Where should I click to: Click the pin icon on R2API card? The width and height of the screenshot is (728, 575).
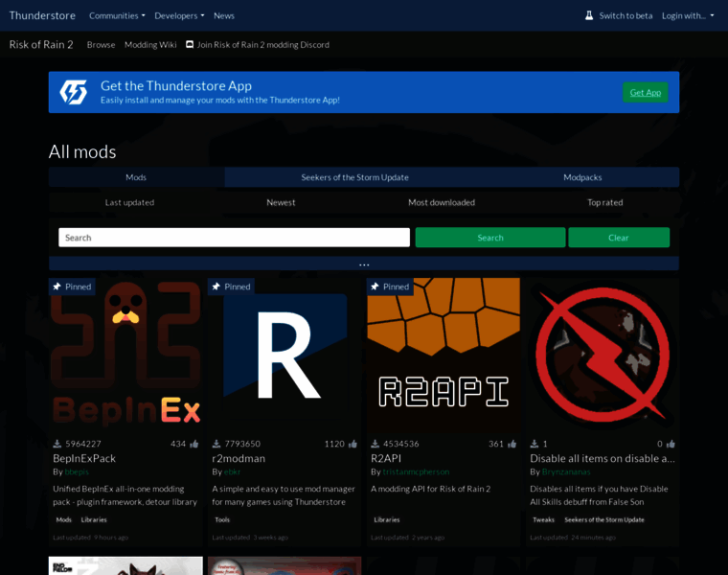click(375, 287)
